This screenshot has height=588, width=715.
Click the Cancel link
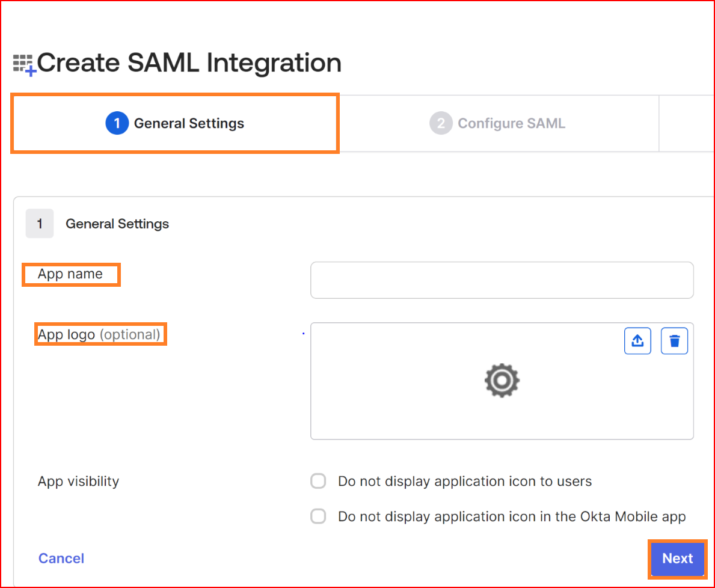coord(61,558)
